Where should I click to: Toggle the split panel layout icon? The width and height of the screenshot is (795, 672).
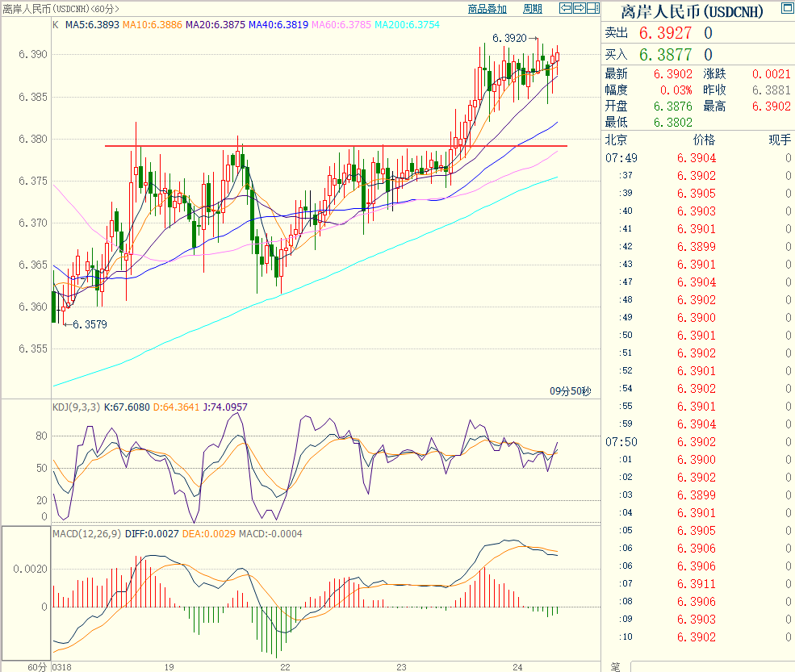click(x=592, y=9)
